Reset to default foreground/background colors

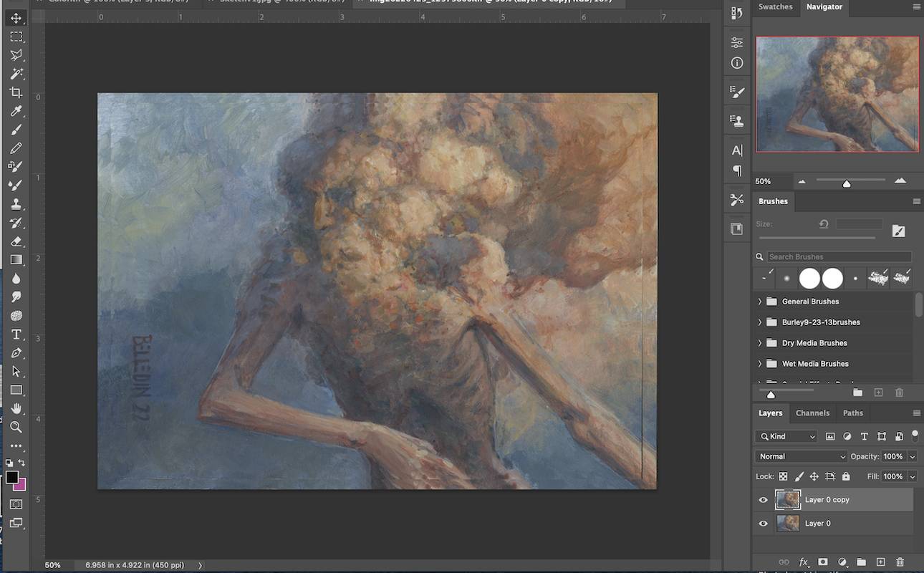click(x=9, y=463)
